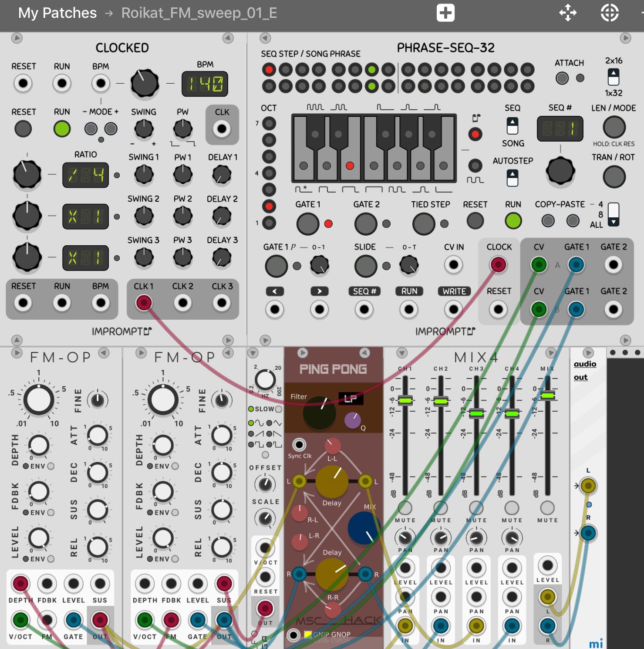
Task: Click the CLOCK input jack on PHRASE-SEQ-32
Action: click(x=498, y=264)
